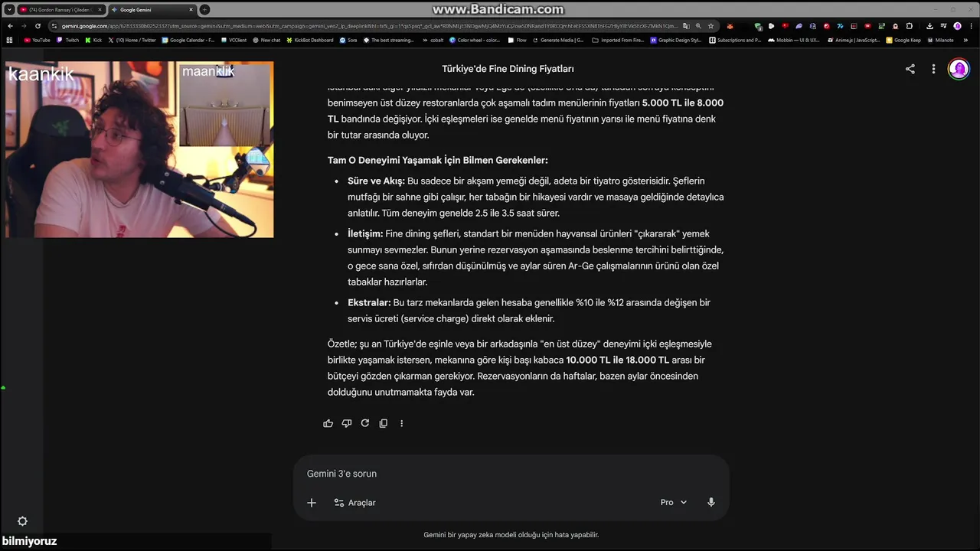Reload the Gemini page
The width and height of the screenshot is (980, 551).
pos(38,26)
